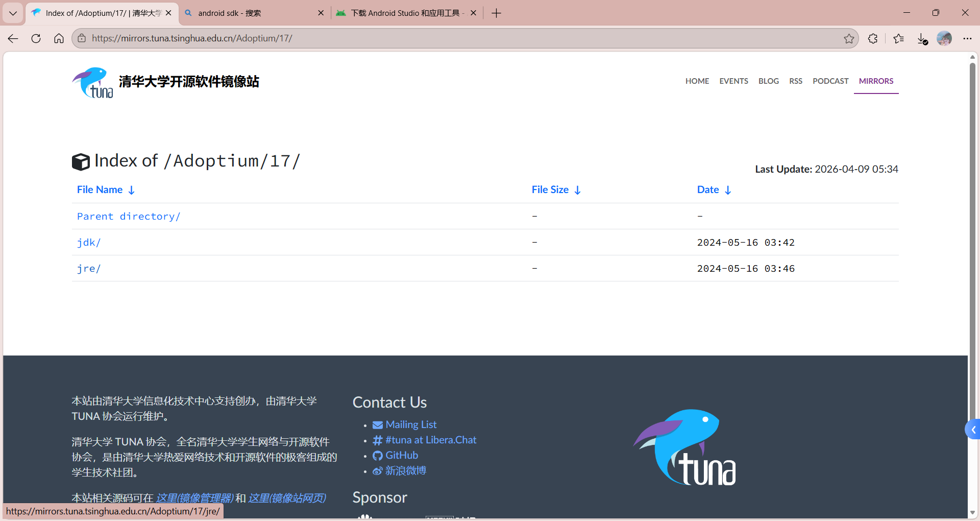
Task: Click the jre/ date 2024-05-16 03:46
Action: click(746, 268)
